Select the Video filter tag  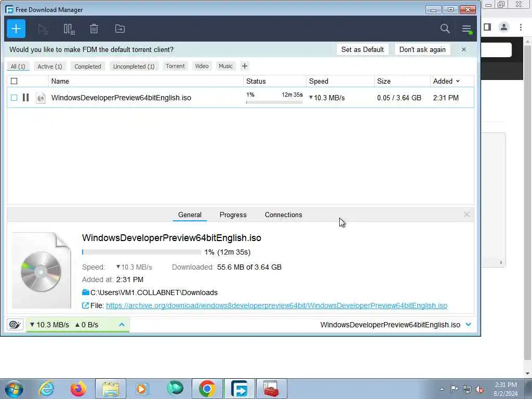click(x=202, y=66)
